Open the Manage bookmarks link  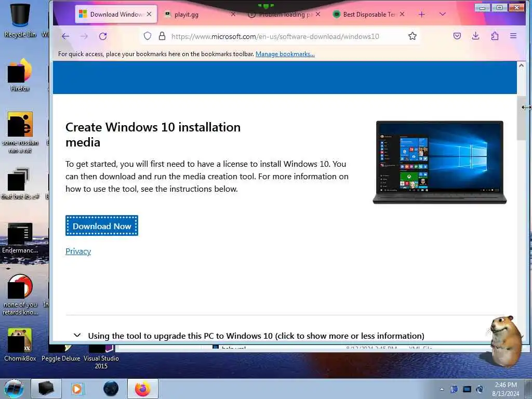click(285, 54)
